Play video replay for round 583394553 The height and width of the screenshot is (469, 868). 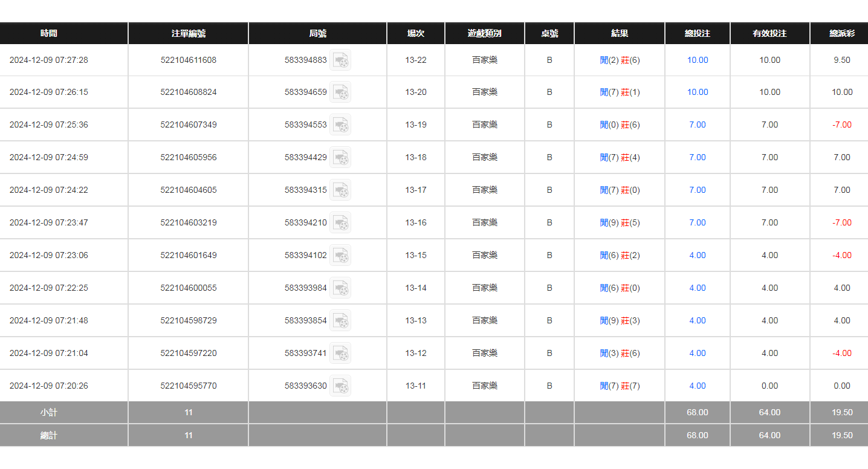click(340, 125)
